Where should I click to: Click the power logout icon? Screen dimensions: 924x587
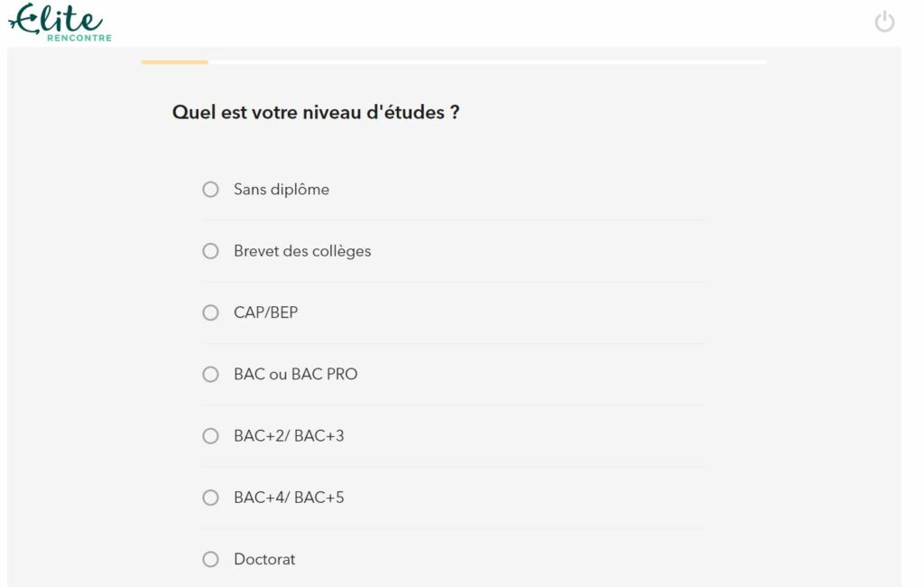pyautogui.click(x=884, y=22)
